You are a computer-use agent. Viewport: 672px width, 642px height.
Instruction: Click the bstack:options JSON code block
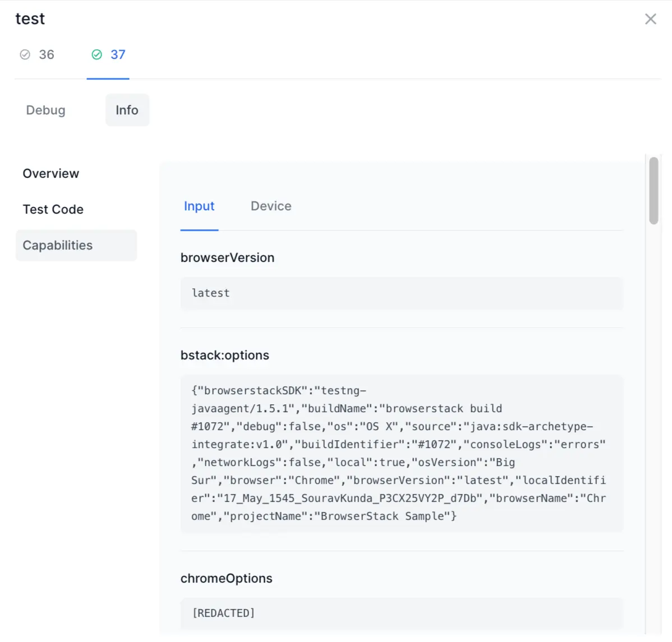click(401, 453)
